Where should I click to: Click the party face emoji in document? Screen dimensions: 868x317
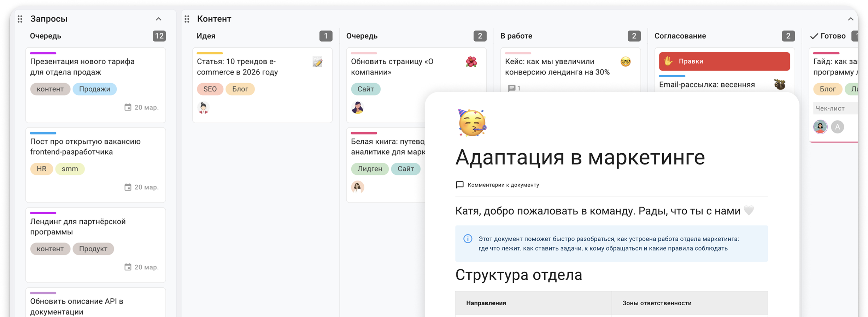coord(472,123)
